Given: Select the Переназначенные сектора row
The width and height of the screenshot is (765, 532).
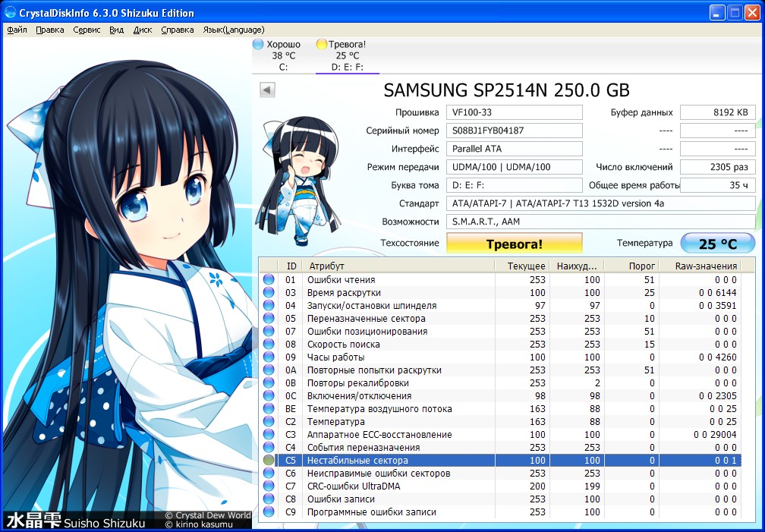Looking at the screenshot, I should click(x=500, y=318).
